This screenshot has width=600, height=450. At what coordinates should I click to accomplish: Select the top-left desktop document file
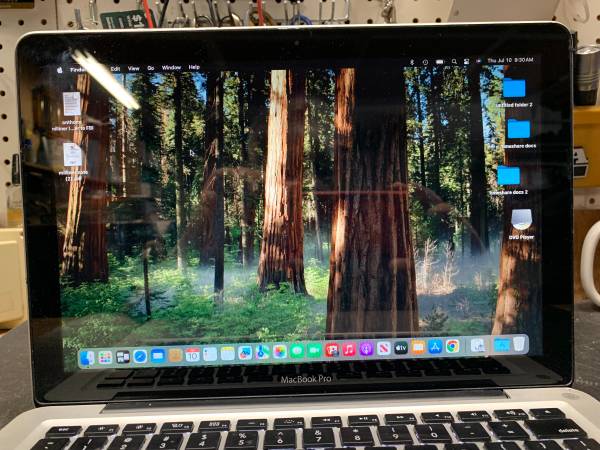click(x=72, y=104)
